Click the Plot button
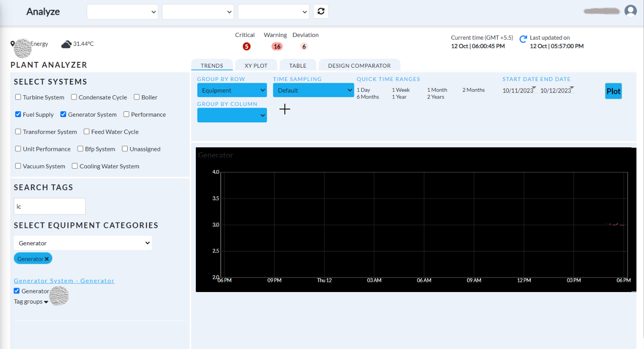644x349 pixels. tap(613, 91)
